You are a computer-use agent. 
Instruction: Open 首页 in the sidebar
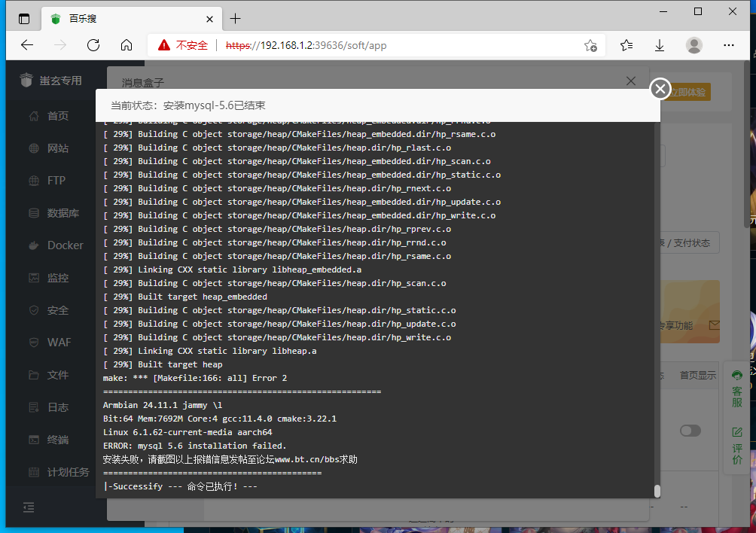point(58,116)
